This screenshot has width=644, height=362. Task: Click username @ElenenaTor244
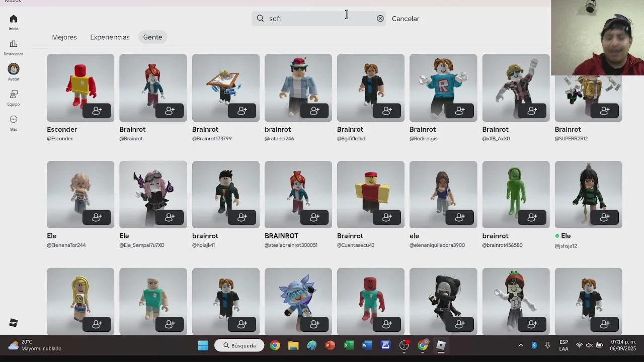tap(66, 245)
